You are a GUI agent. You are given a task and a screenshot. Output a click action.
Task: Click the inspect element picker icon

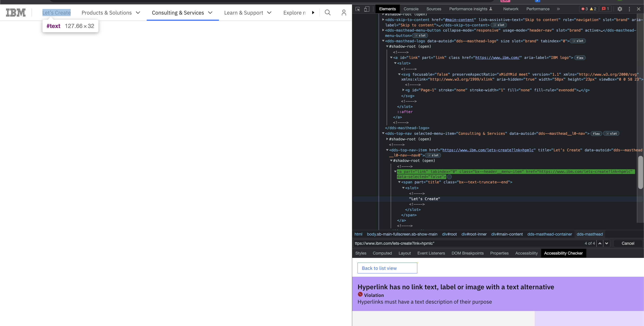(x=358, y=9)
